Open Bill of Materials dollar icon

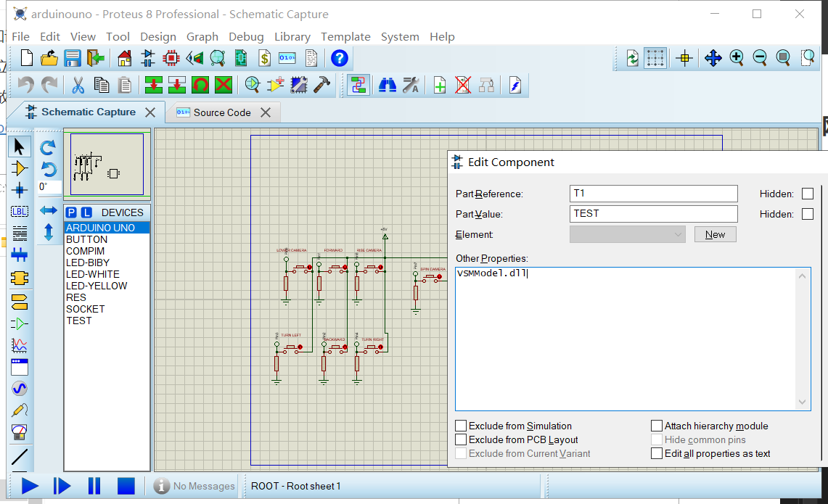point(265,58)
